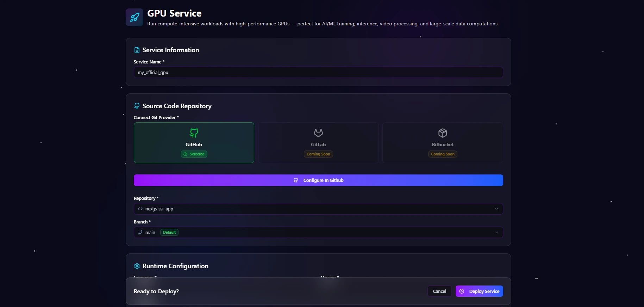
Task: Click the Coming Soon badge under GitLab
Action: 318,154
